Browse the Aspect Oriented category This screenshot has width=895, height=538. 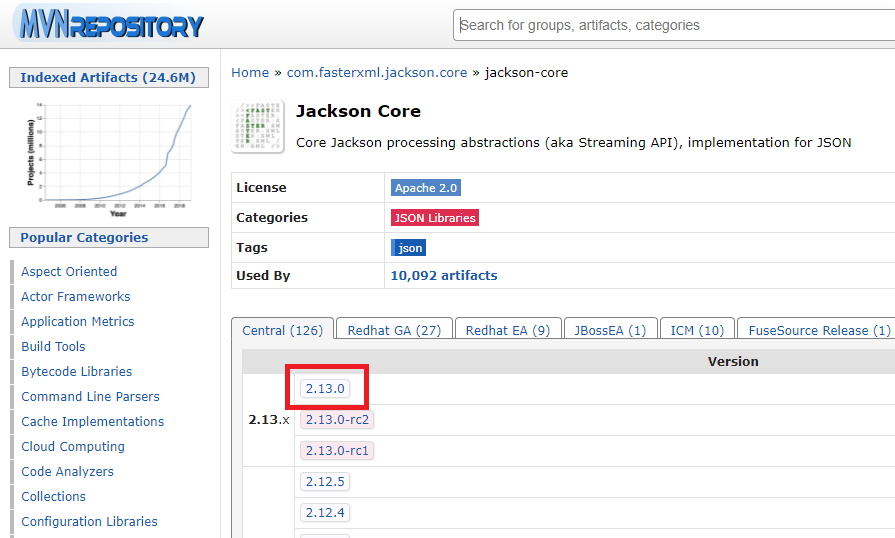(x=69, y=272)
